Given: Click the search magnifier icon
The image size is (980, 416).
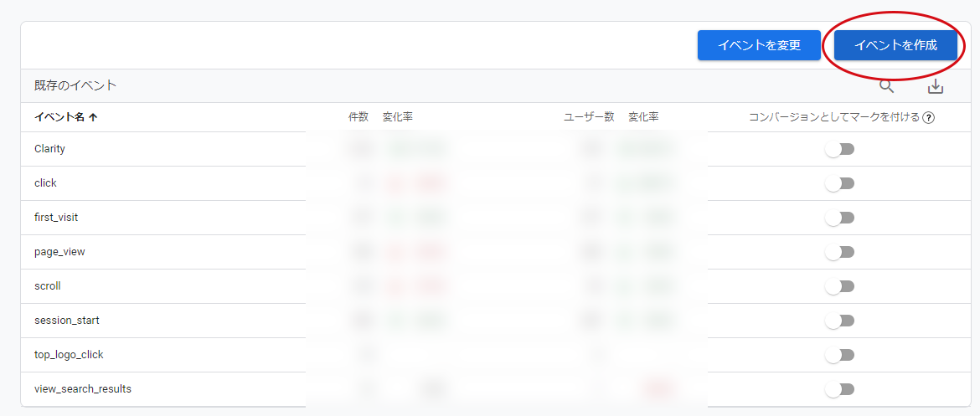Looking at the screenshot, I should pos(886,85).
